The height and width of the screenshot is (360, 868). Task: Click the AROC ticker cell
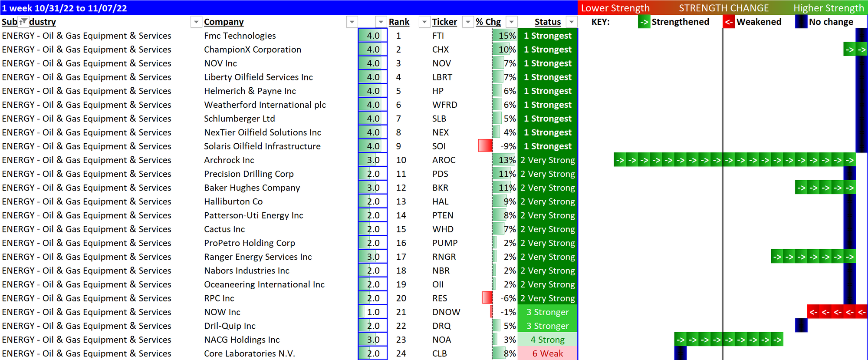point(444,160)
